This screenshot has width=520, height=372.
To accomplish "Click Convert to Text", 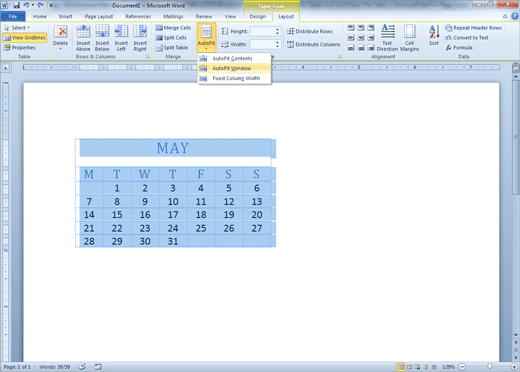I will click(467, 38).
